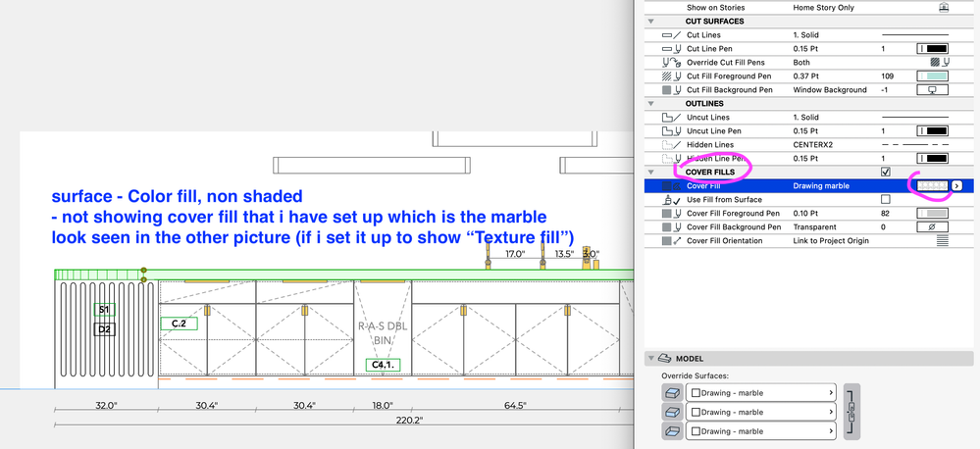Click the 18.0" dimension text
Screen dimensions: 980x449
point(383,405)
